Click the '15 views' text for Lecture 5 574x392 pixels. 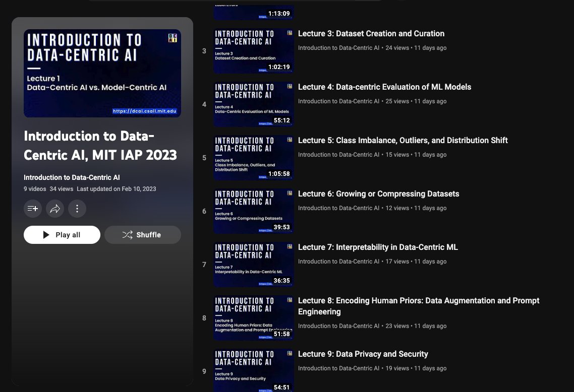pyautogui.click(x=397, y=155)
